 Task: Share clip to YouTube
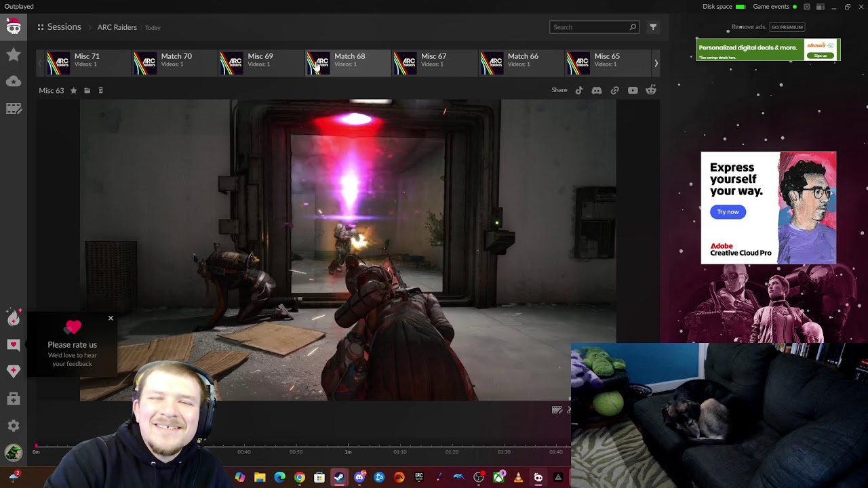(x=633, y=90)
